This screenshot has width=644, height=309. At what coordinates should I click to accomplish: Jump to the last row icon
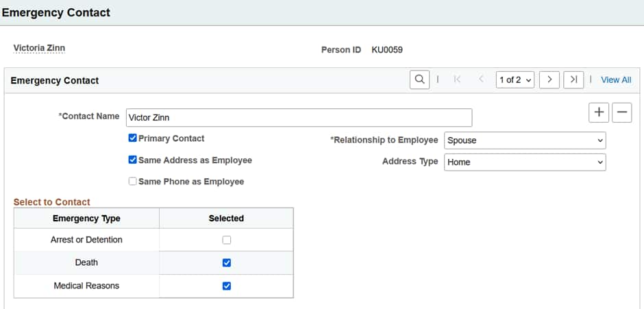573,79
